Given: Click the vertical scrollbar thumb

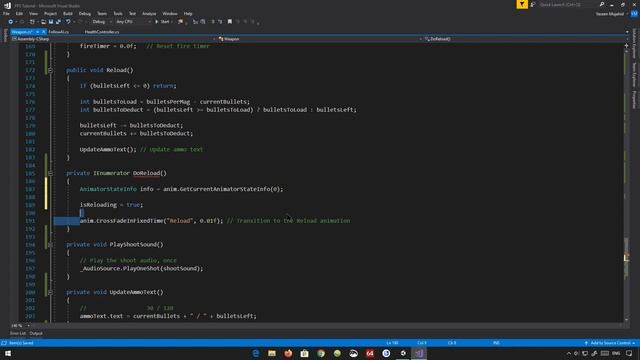Looking at the screenshot, I should 627,257.
